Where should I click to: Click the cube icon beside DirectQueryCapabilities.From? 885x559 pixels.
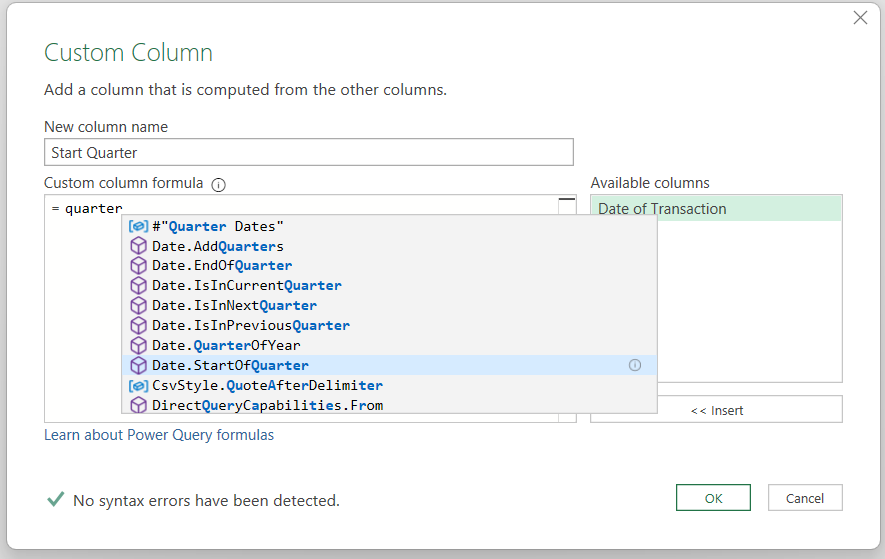tap(138, 405)
